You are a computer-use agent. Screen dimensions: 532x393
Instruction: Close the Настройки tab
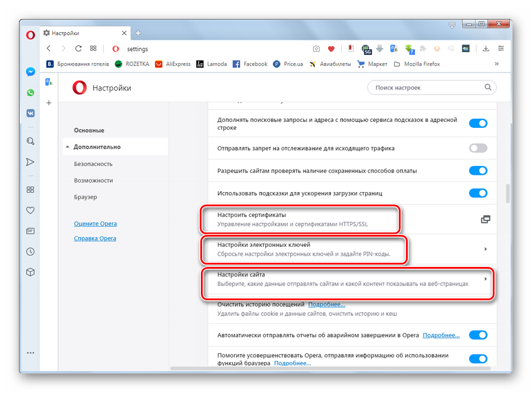tap(124, 33)
